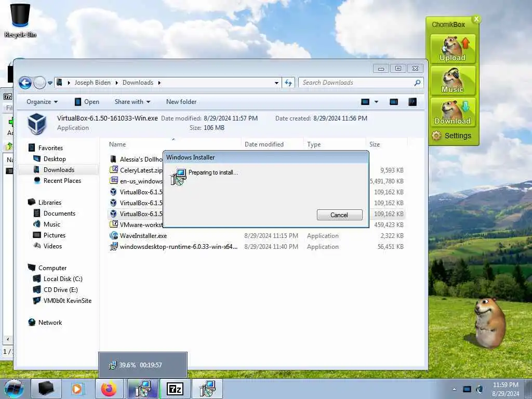
Task: Click the black folder taskbar icon
Action: point(46,389)
